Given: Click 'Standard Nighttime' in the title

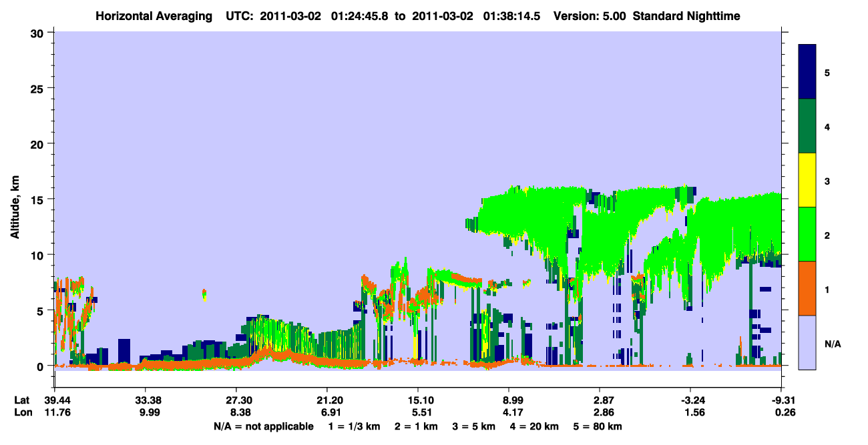Looking at the screenshot, I should click(686, 15).
